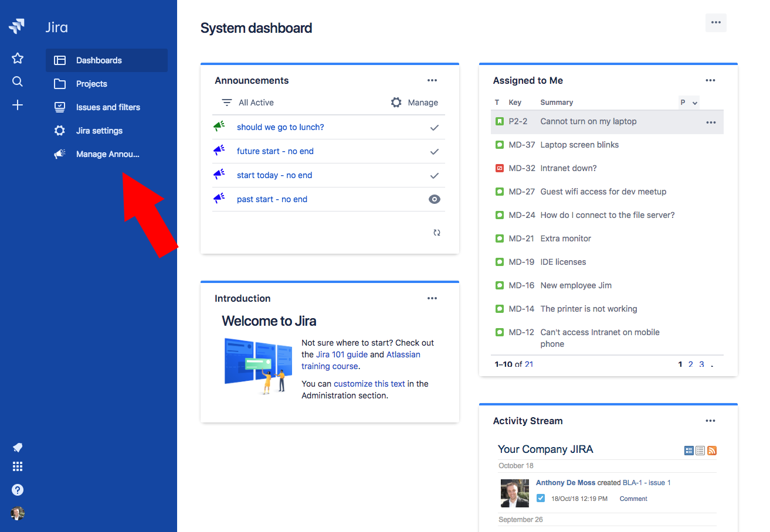Image resolution: width=770 pixels, height=532 pixels.
Task: Open starred items via the star icon
Action: click(x=18, y=58)
